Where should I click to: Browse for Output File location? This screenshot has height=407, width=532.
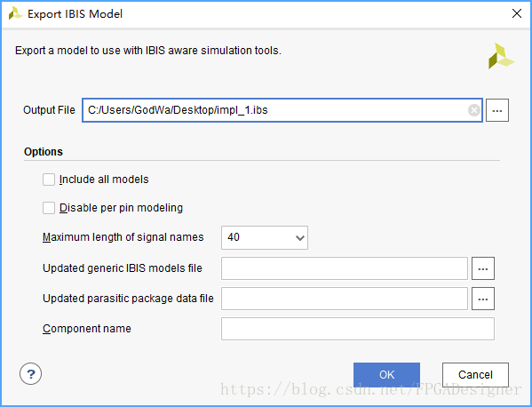pyautogui.click(x=497, y=110)
